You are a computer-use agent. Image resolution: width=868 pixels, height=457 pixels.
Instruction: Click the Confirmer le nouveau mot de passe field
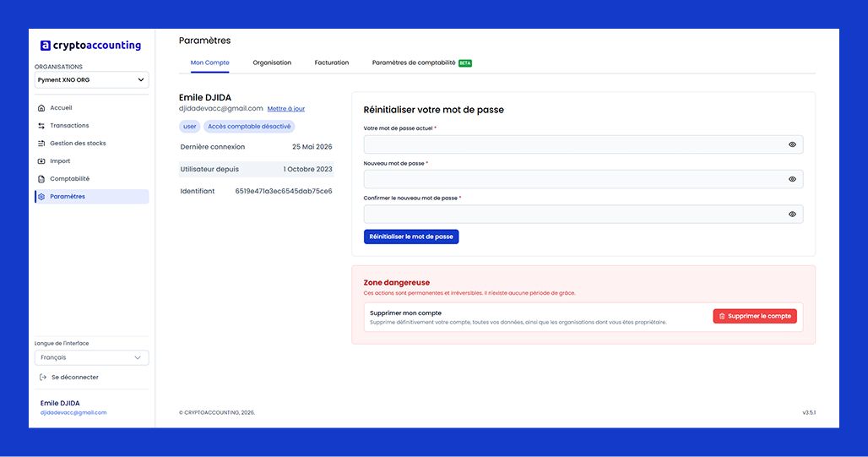coord(583,214)
